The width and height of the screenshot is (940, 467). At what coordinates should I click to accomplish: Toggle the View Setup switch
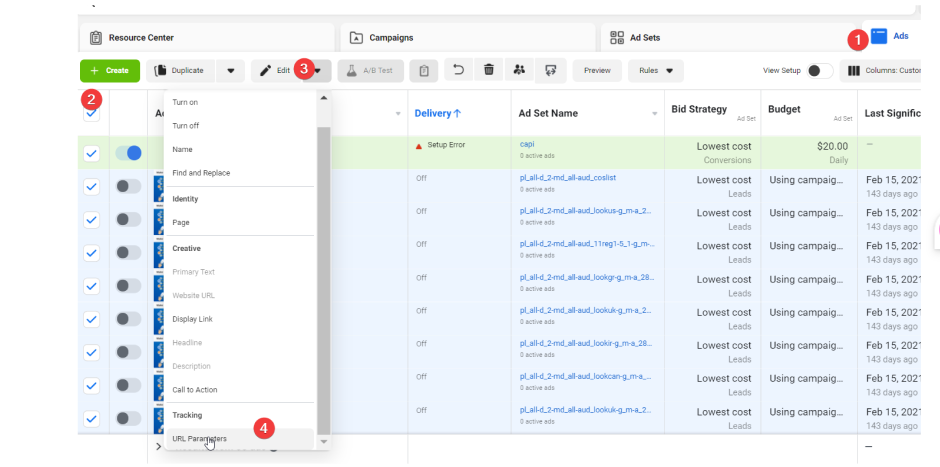(x=819, y=71)
